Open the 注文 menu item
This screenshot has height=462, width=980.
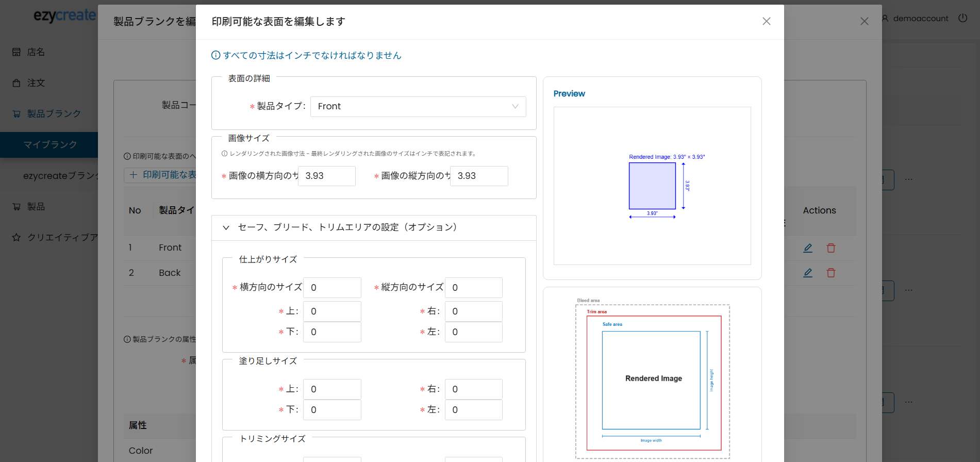click(36, 83)
